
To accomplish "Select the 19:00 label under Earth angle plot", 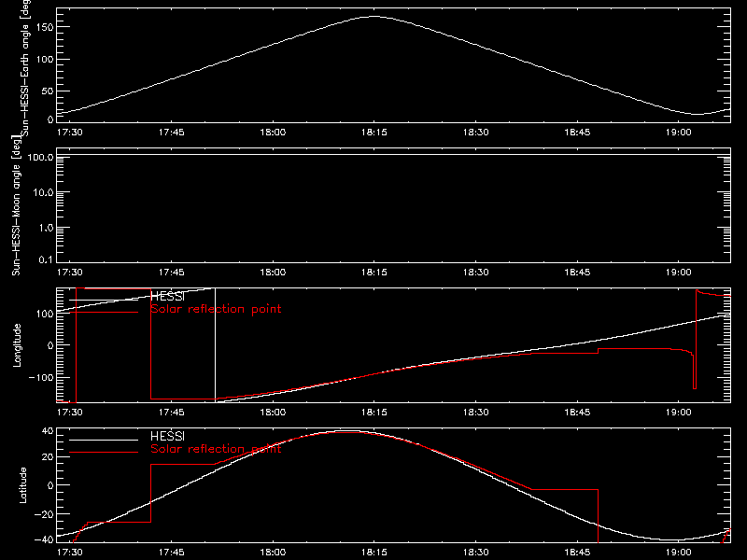I will [679, 132].
